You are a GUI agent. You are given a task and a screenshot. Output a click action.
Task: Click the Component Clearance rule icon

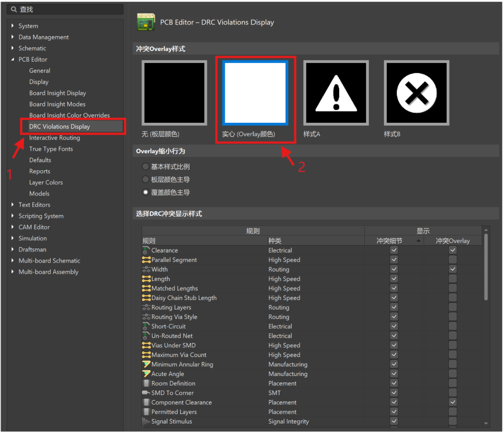tap(146, 402)
